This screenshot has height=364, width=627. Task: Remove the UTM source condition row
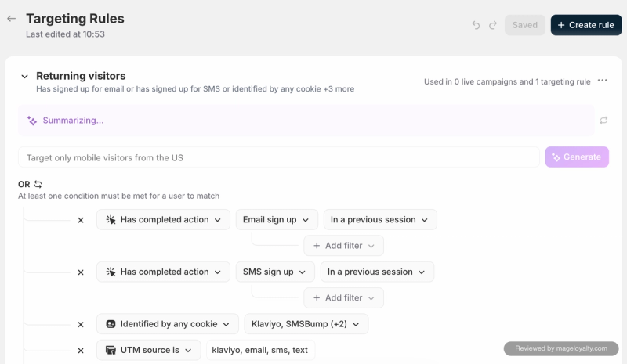(x=81, y=351)
